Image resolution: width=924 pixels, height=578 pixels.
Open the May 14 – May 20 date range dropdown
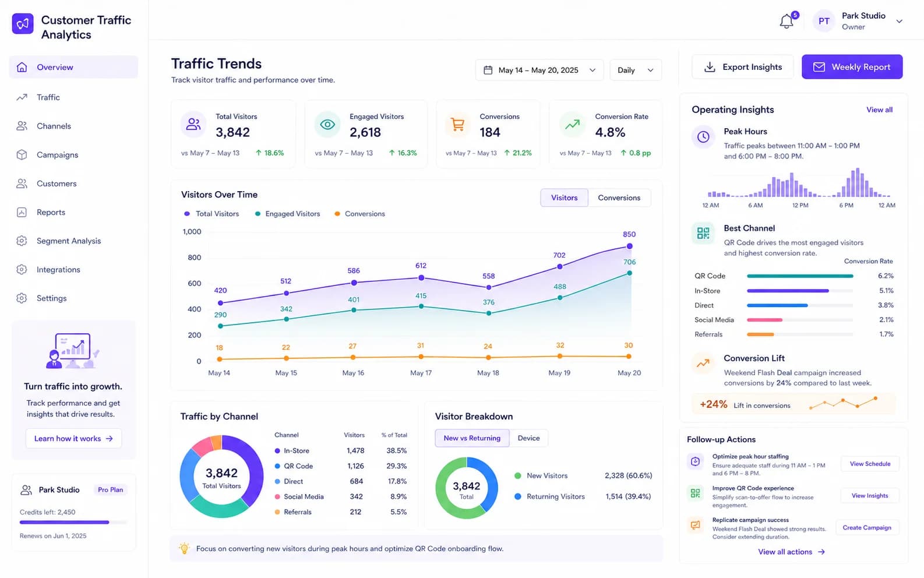[x=539, y=70]
